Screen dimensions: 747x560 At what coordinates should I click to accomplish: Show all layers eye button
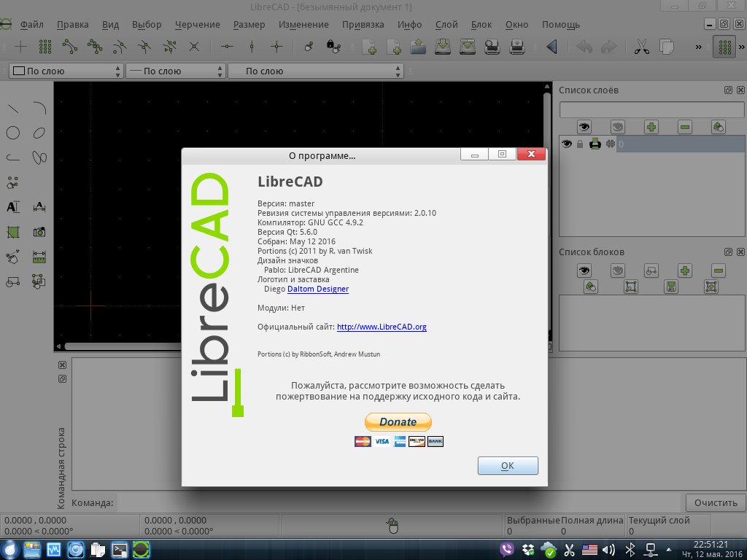584,127
